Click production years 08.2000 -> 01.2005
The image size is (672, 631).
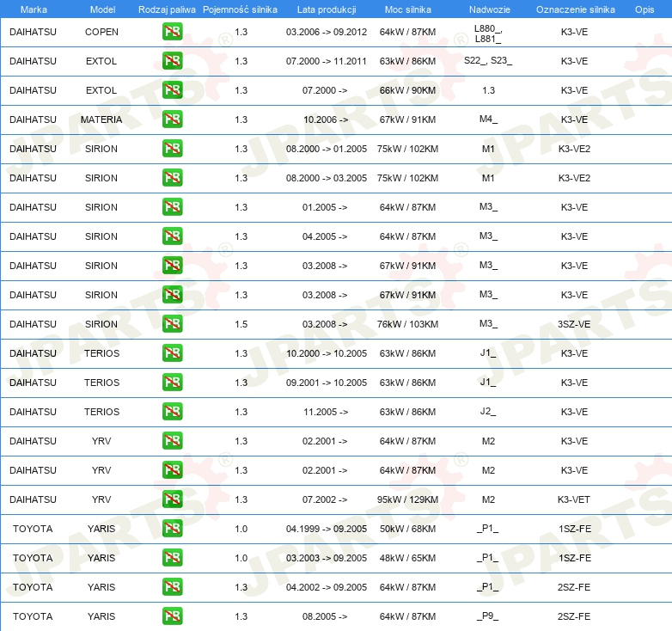click(327, 150)
